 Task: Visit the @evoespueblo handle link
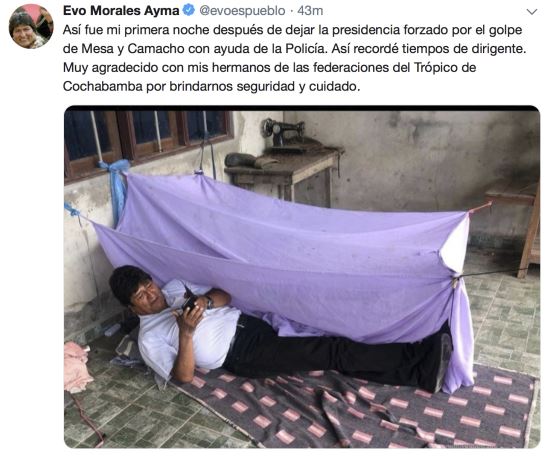(242, 11)
